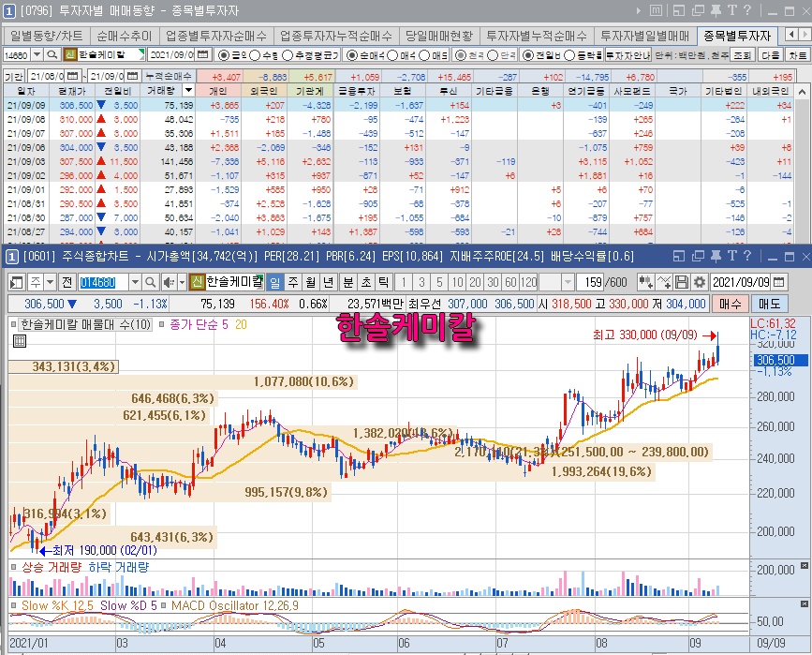Toggle the 한솔케미칼 매물대 legend checkbox
The image size is (812, 655).
[14, 325]
